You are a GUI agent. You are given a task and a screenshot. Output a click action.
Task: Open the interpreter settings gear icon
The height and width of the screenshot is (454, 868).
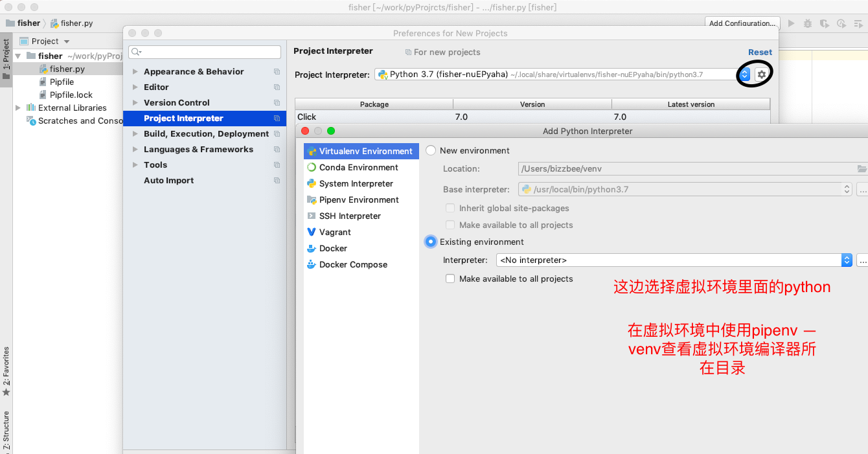(762, 74)
